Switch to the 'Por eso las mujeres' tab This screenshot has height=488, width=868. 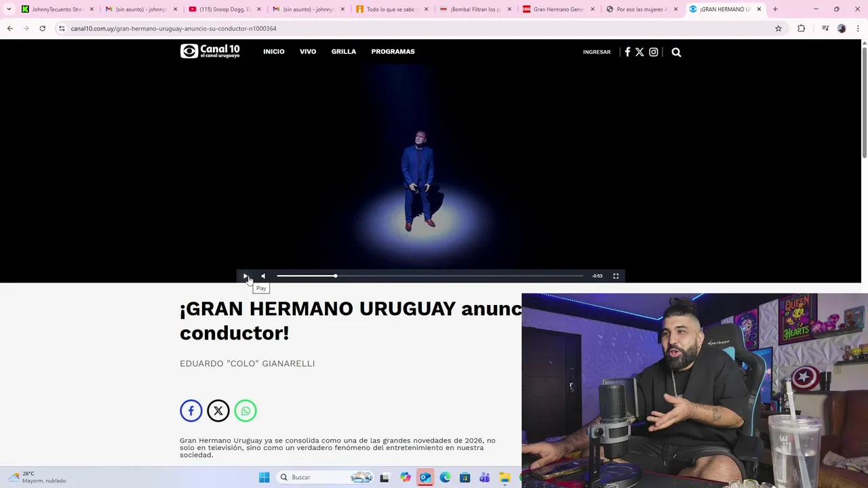point(642,9)
